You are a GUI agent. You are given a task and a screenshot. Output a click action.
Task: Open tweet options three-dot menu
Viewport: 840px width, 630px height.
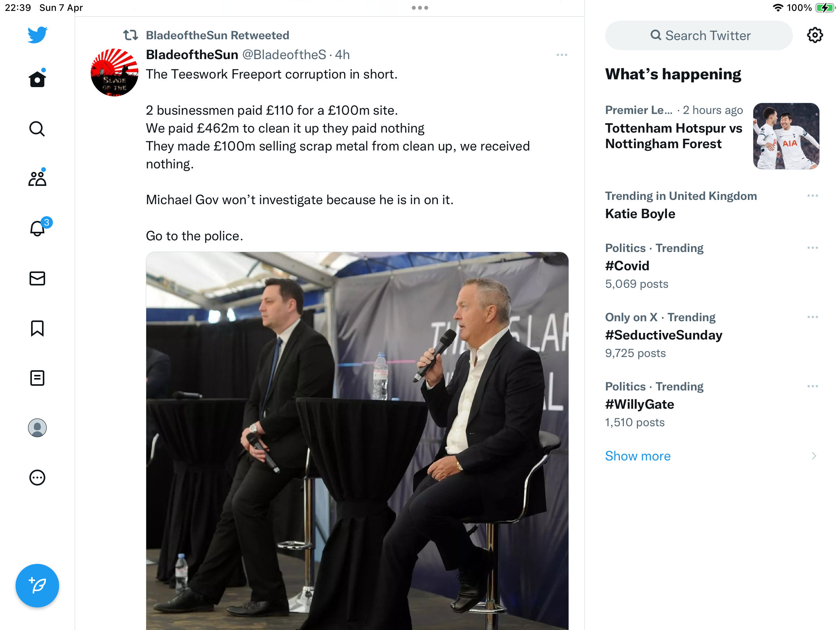[562, 55]
